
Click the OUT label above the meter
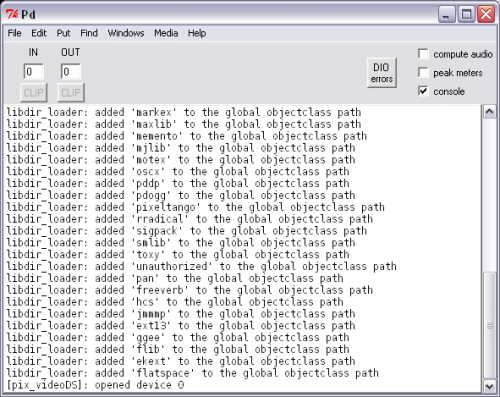pos(70,52)
